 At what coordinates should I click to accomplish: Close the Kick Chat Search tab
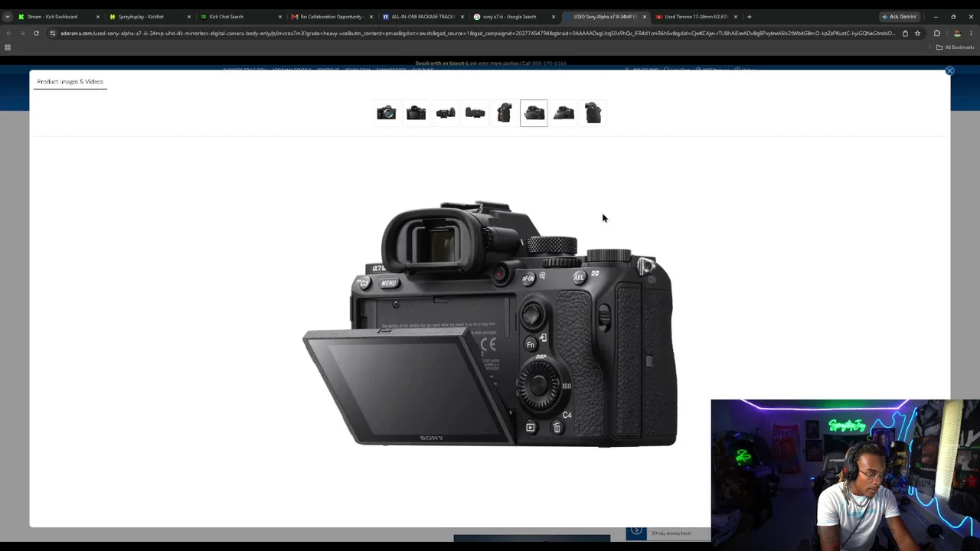pos(279,17)
